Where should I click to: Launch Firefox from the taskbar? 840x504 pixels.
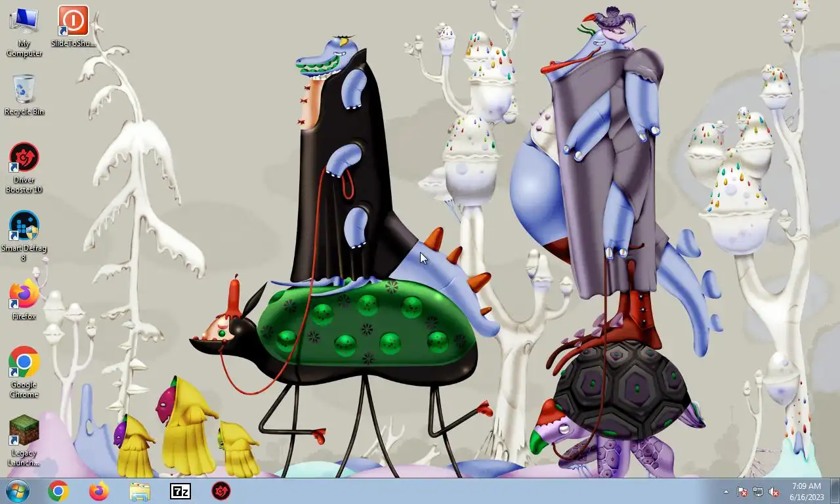(99, 491)
